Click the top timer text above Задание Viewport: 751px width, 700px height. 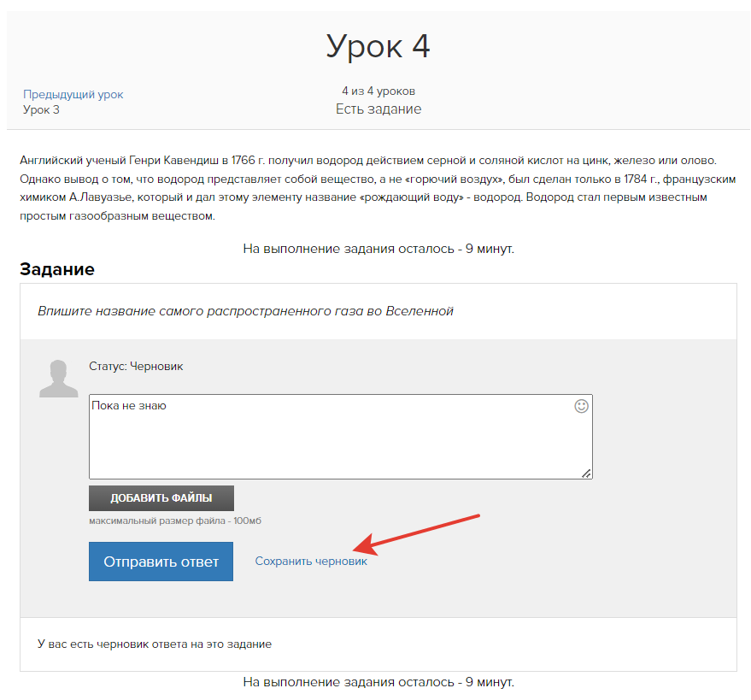click(378, 249)
